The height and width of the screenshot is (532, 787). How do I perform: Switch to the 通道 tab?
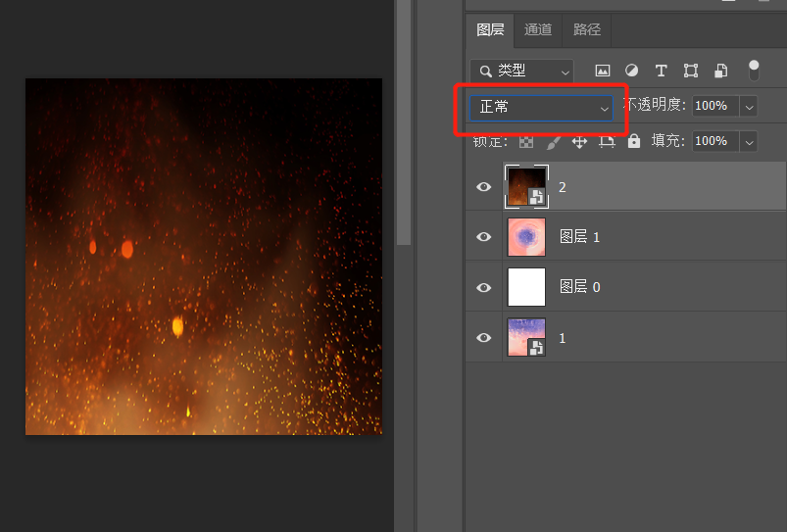[x=538, y=29]
